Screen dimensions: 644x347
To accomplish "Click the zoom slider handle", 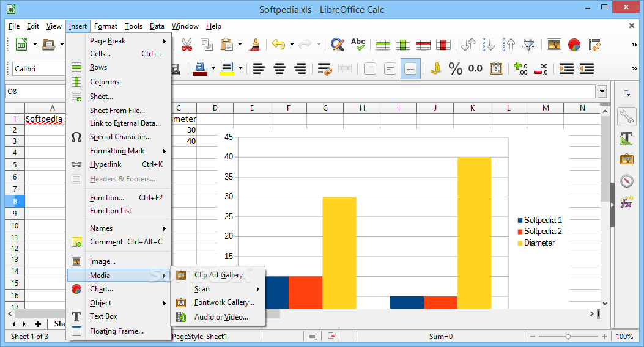I will point(568,337).
